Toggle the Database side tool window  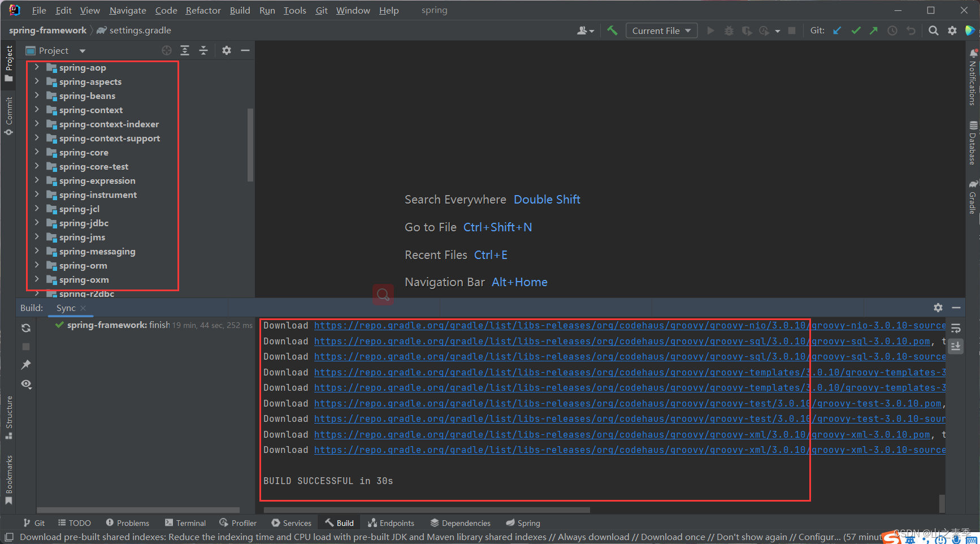973,143
